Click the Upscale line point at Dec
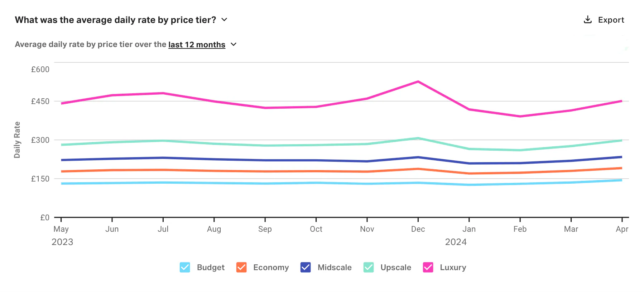 [x=418, y=138]
